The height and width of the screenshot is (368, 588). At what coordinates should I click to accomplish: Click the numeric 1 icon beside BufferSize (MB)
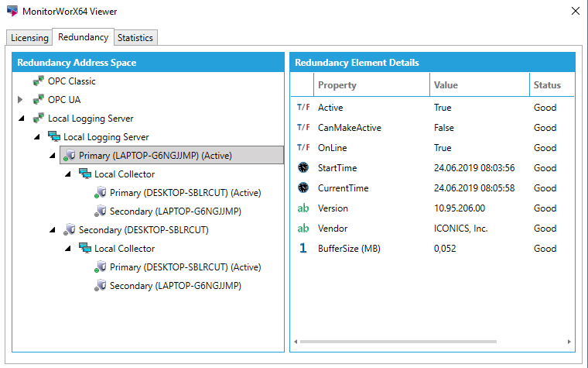tap(303, 248)
